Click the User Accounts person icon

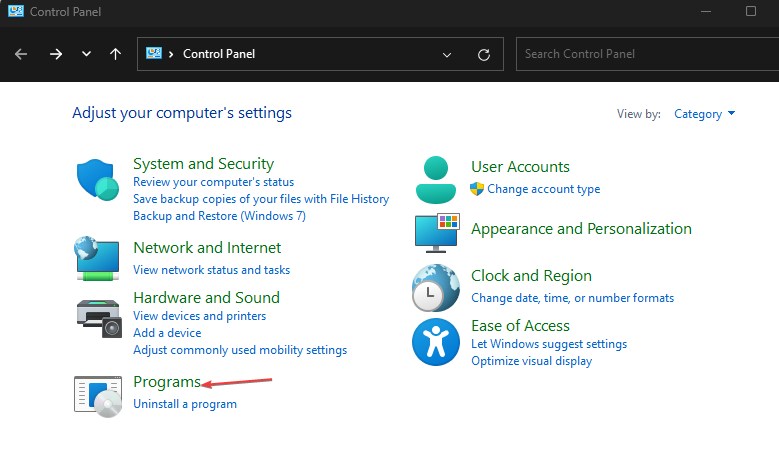click(x=435, y=180)
